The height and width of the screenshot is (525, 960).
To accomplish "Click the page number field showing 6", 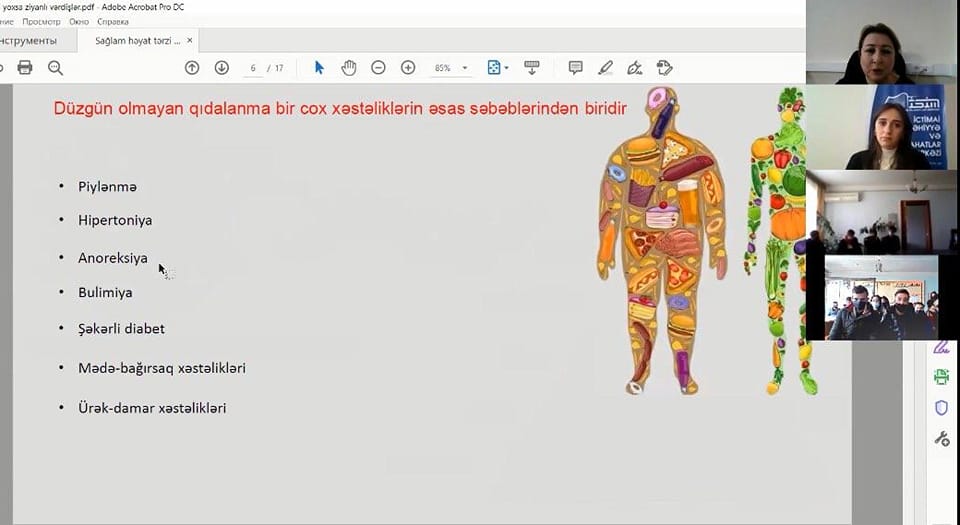I will tap(253, 68).
